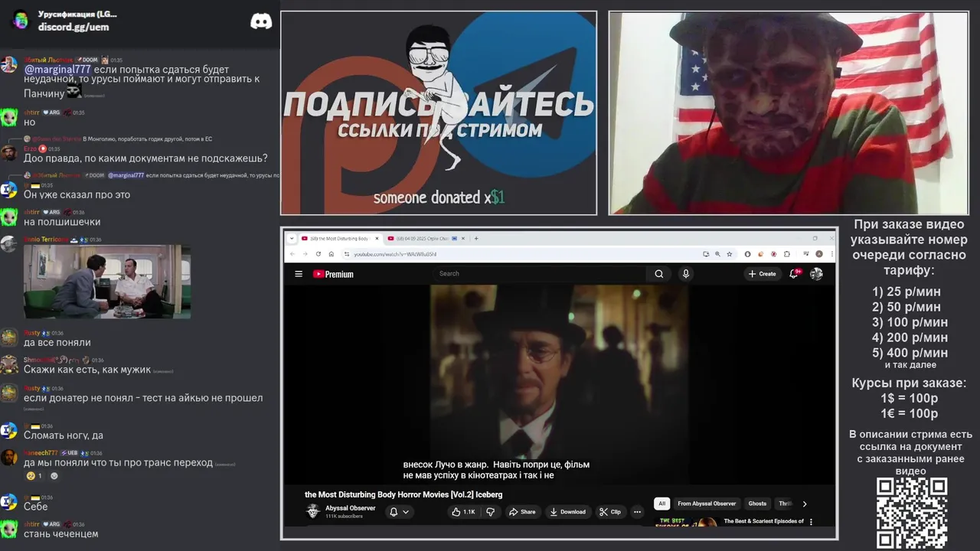Click the Create button

click(x=763, y=274)
